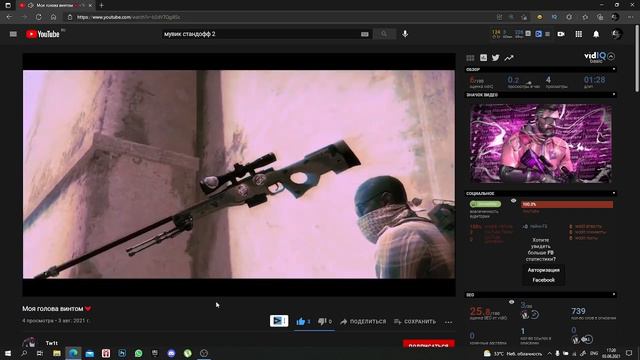Open the taskbar weather widget

click(513, 353)
